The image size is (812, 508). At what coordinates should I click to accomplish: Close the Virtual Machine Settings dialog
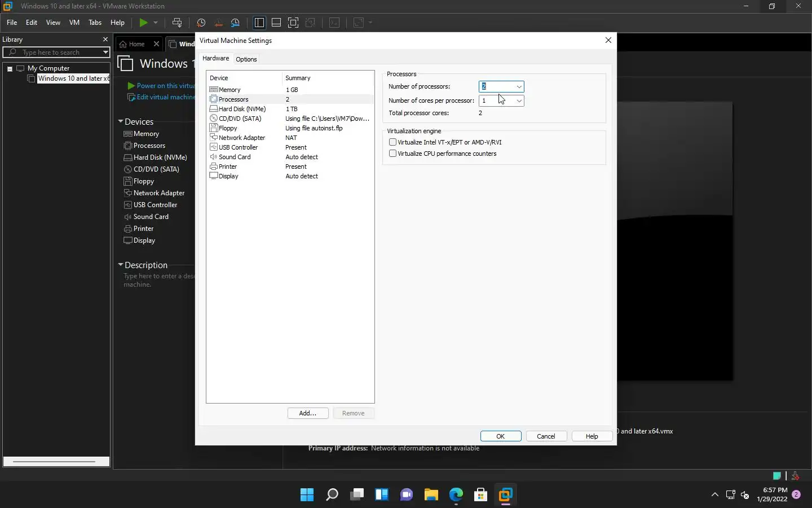608,40
